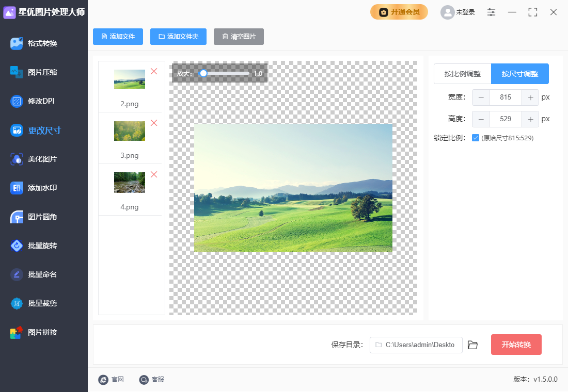Select the 图片压缩 image compression icon

[17, 72]
